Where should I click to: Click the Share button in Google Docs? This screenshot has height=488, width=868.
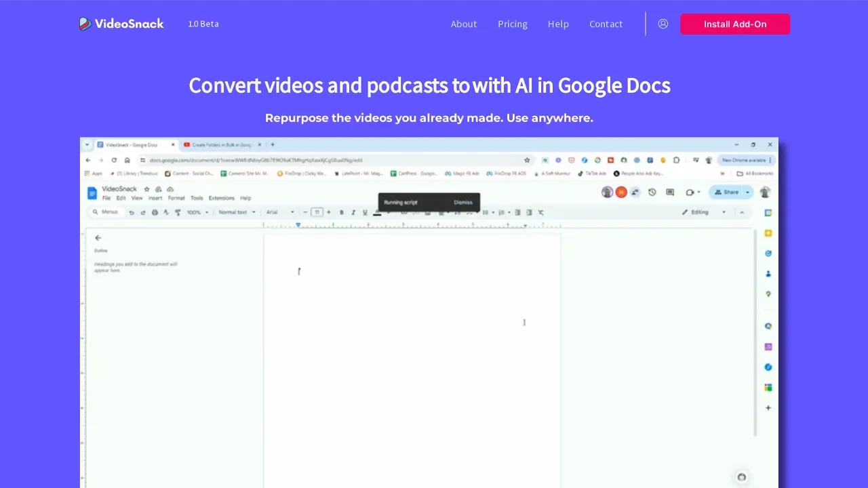click(x=730, y=192)
